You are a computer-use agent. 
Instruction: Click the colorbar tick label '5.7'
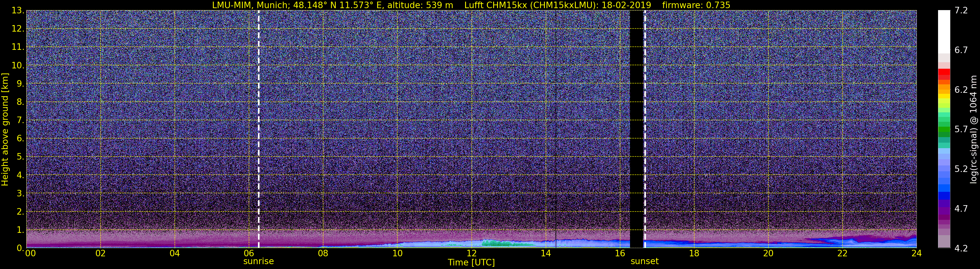(x=961, y=129)
